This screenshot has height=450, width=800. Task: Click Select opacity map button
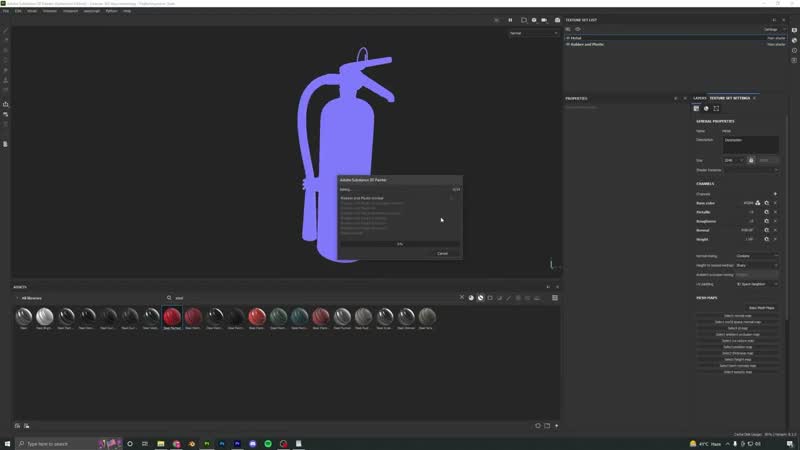pyautogui.click(x=738, y=372)
